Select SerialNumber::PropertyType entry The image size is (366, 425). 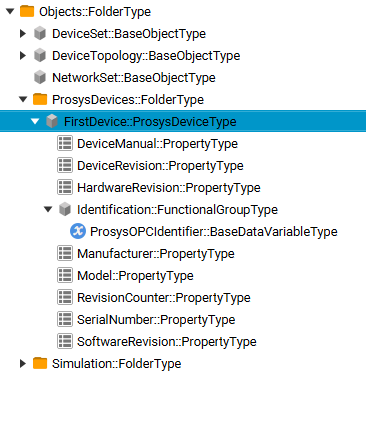pyautogui.click(x=156, y=320)
